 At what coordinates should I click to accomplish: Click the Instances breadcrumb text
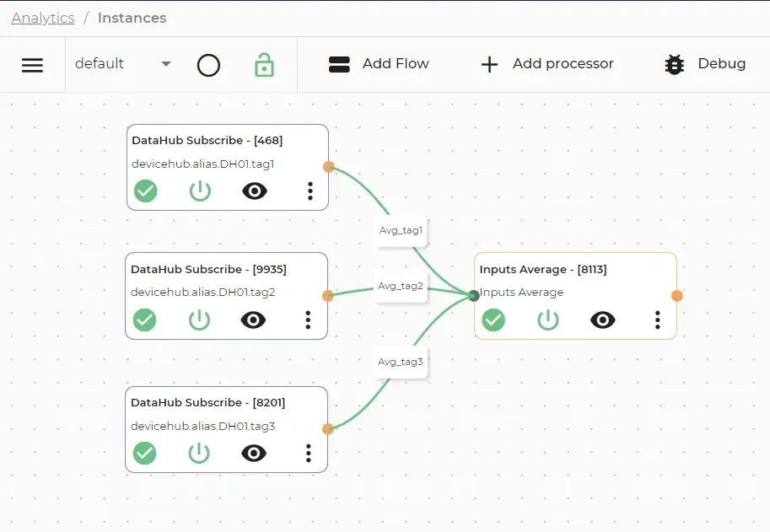tap(132, 18)
